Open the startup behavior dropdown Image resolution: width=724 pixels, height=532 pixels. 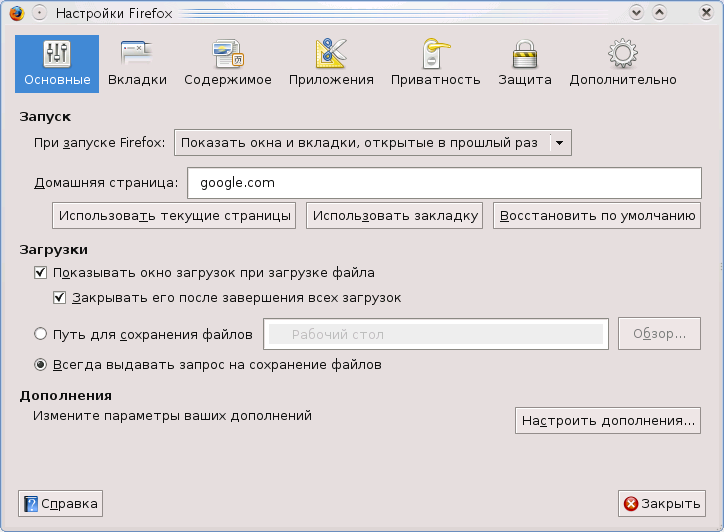coord(373,143)
